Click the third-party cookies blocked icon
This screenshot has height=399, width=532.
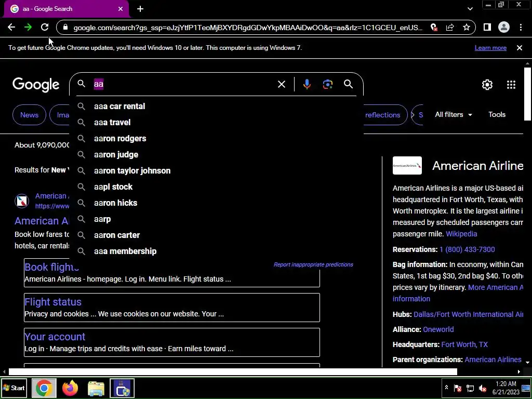[x=434, y=28]
